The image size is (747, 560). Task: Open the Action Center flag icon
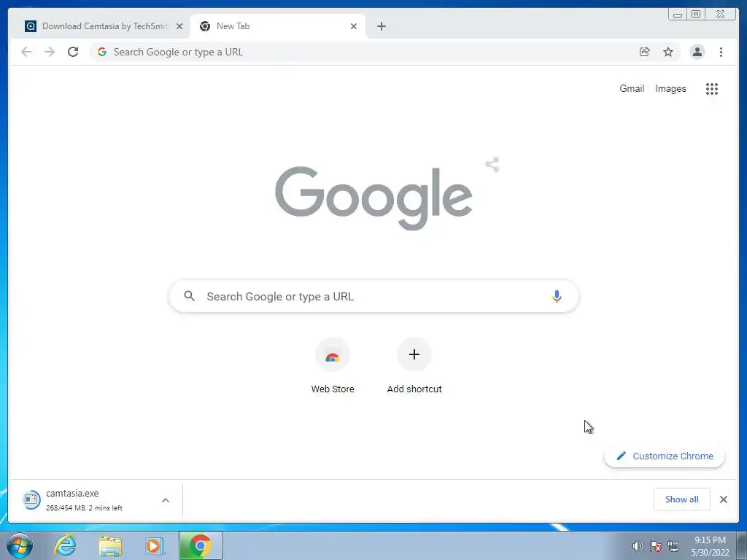656,546
